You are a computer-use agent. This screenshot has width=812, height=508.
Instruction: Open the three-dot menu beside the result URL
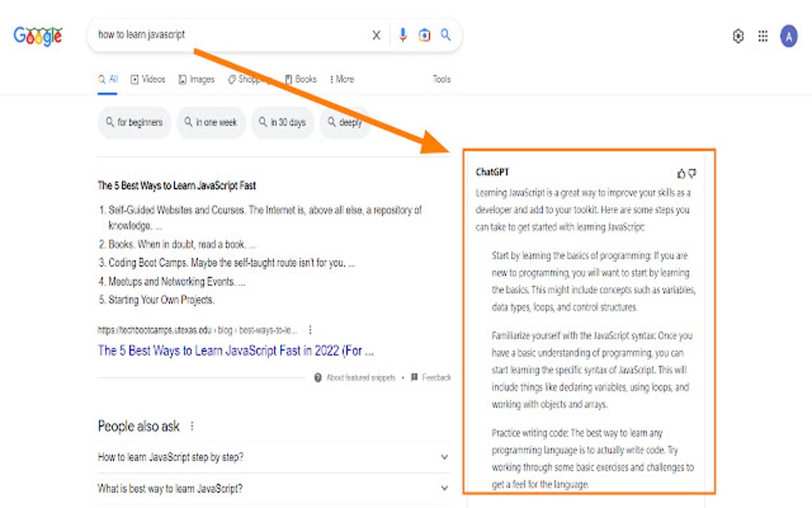click(x=310, y=329)
